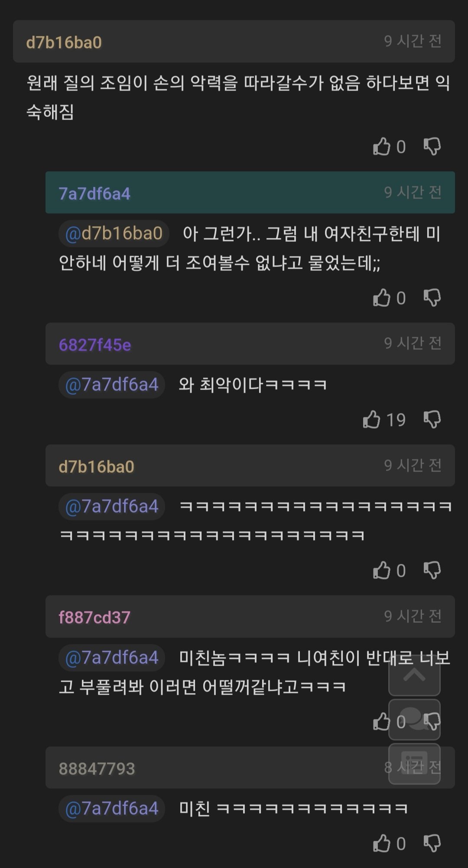The width and height of the screenshot is (468, 868).
Task: Like 7a7df6a4's reply mentioning @d7b16ba0
Action: tap(382, 298)
